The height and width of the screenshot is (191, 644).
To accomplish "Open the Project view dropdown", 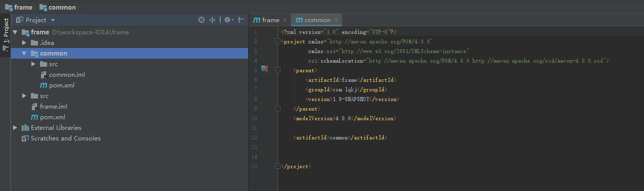I will (x=53, y=20).
